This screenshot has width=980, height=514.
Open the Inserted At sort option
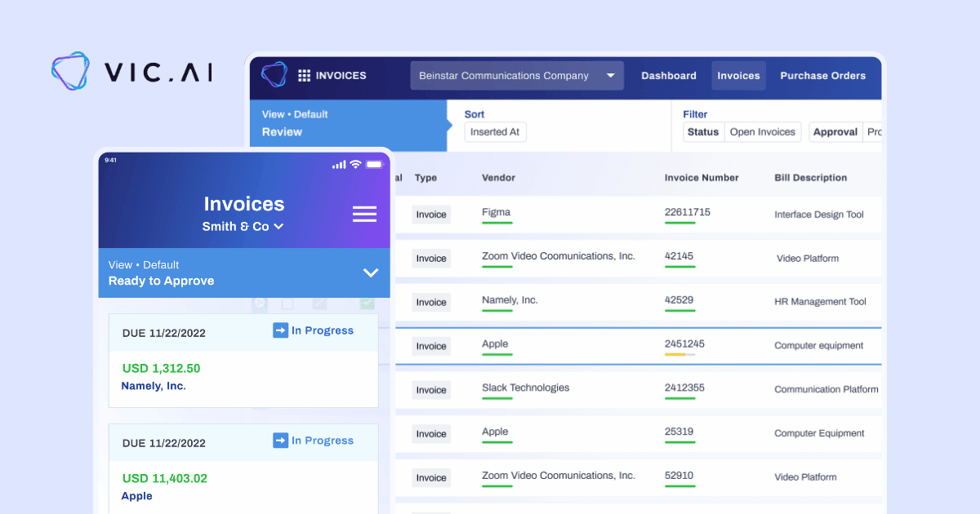pos(496,132)
